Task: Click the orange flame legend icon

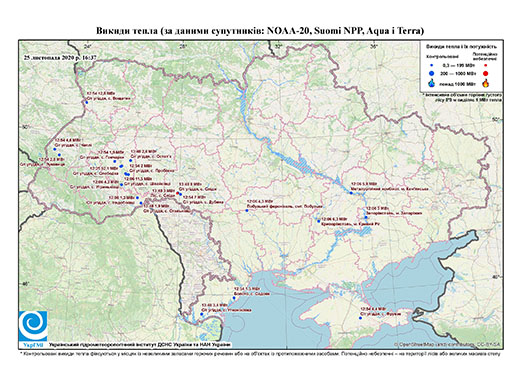Action: click(x=486, y=83)
